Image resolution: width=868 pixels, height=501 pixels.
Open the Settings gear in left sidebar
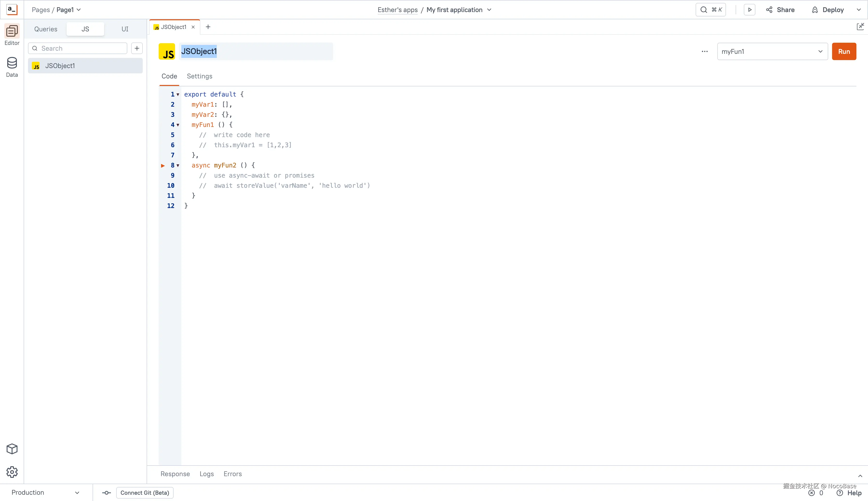pyautogui.click(x=12, y=472)
